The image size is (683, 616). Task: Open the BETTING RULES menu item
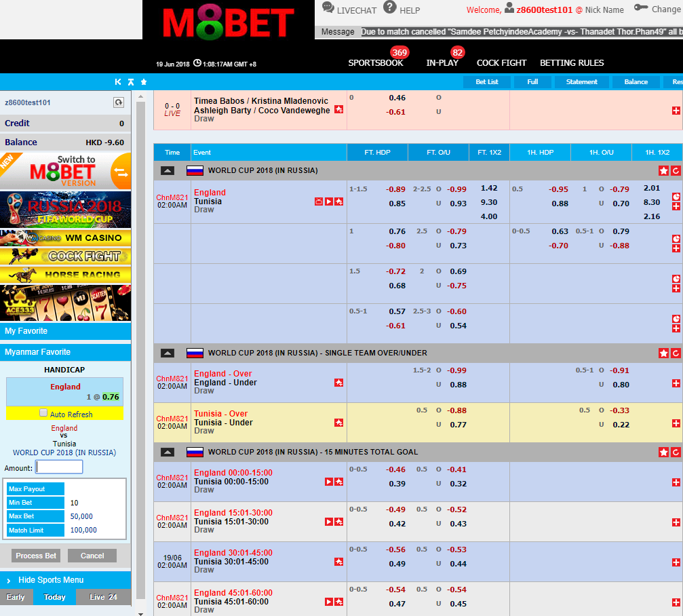572,62
